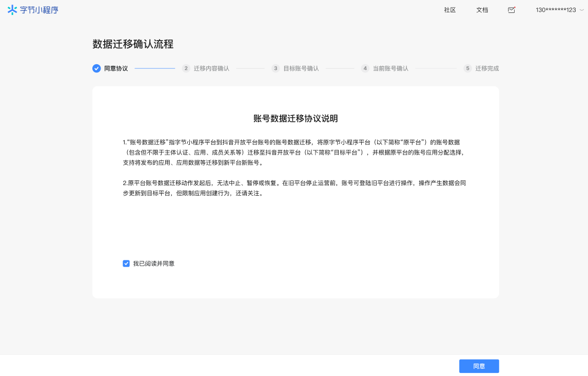Image resolution: width=588 pixels, height=376 pixels.
Task: Click the step 2 number circle
Action: coord(186,68)
